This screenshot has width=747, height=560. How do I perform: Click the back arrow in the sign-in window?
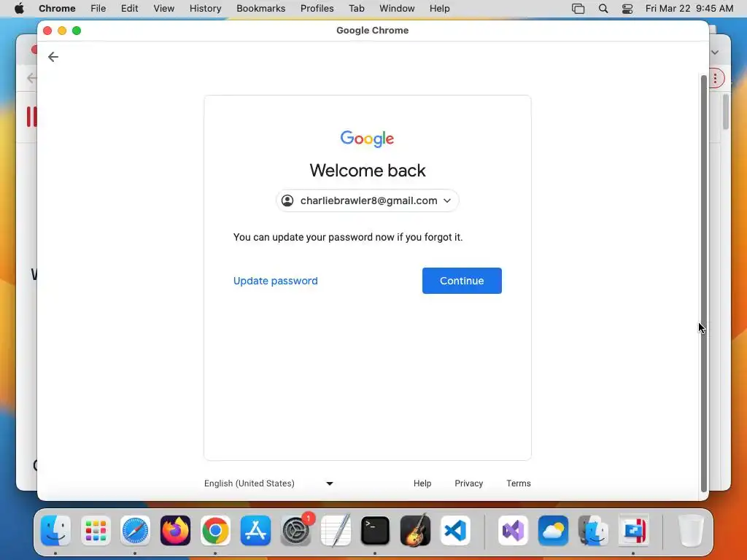[53, 57]
